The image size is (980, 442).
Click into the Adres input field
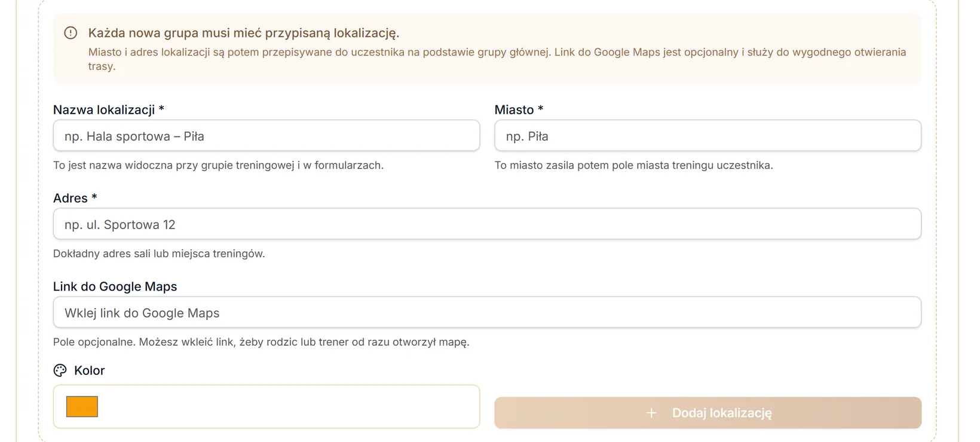click(x=487, y=224)
